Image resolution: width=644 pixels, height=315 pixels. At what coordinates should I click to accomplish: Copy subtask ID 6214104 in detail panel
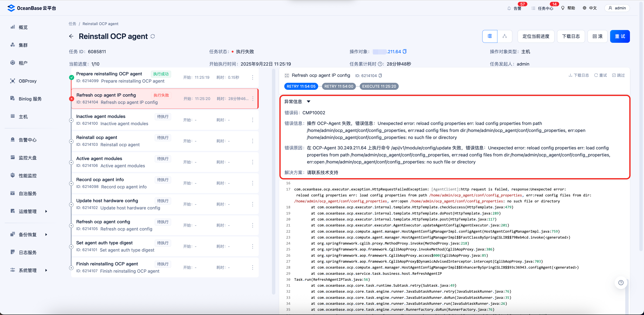click(x=380, y=76)
